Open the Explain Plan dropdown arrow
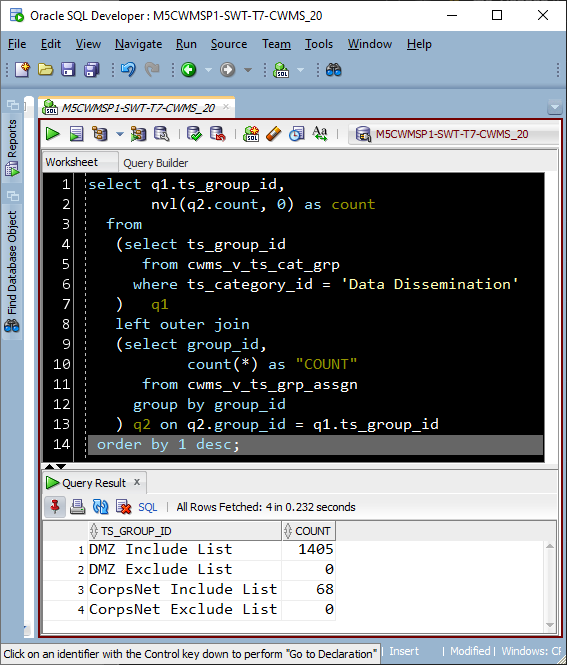 coord(120,134)
